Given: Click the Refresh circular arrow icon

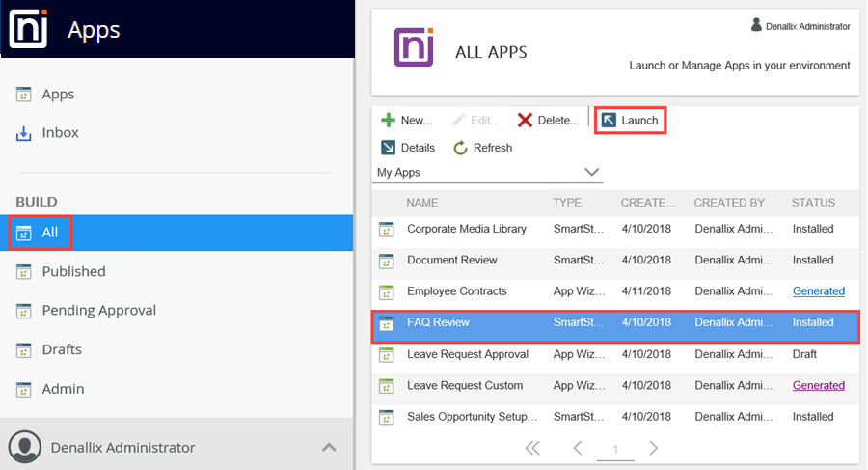Looking at the screenshot, I should 461,148.
